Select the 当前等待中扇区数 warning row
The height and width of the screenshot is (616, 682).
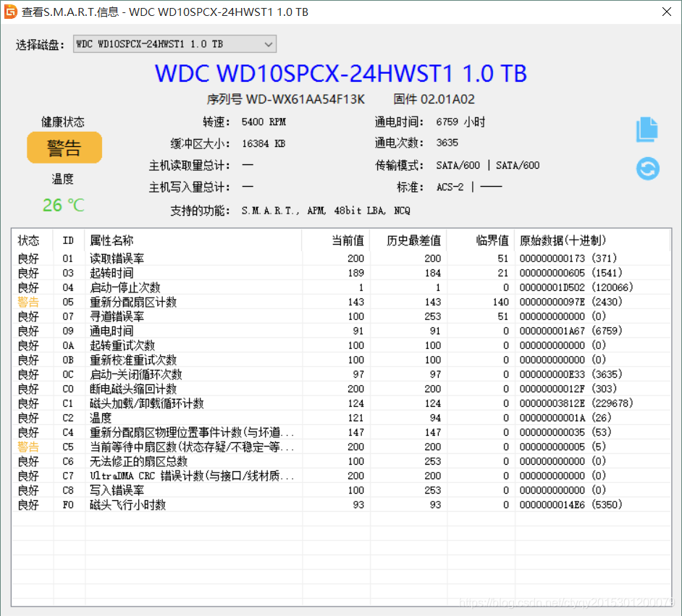tap(341, 447)
